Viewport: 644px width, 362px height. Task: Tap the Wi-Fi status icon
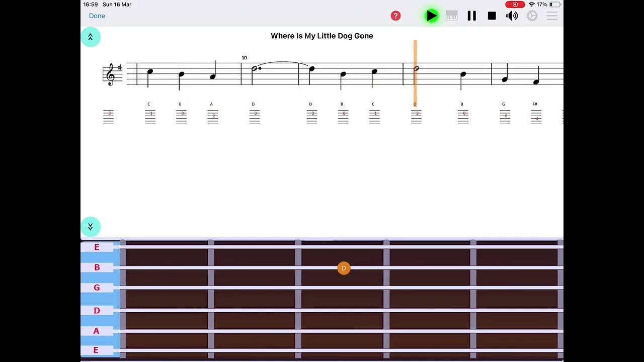531,5
